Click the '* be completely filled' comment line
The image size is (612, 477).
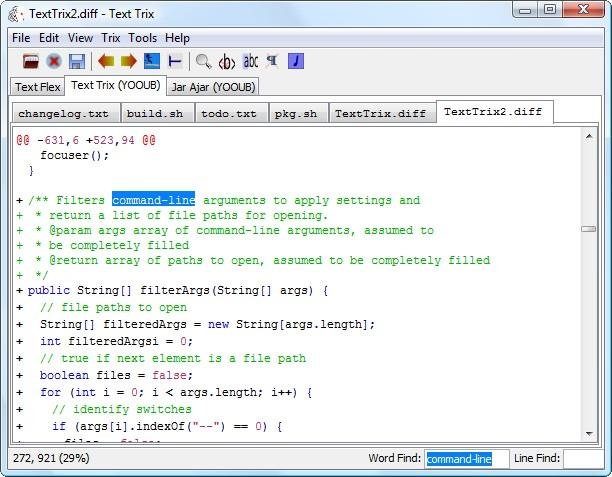112,246
